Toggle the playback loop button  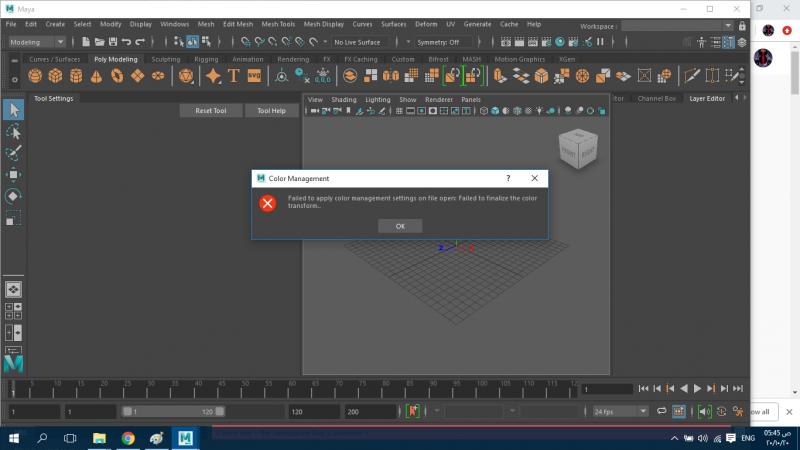click(x=662, y=411)
